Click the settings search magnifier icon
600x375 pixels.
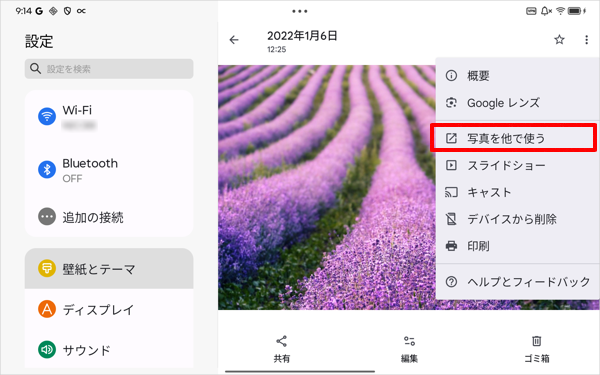click(35, 69)
